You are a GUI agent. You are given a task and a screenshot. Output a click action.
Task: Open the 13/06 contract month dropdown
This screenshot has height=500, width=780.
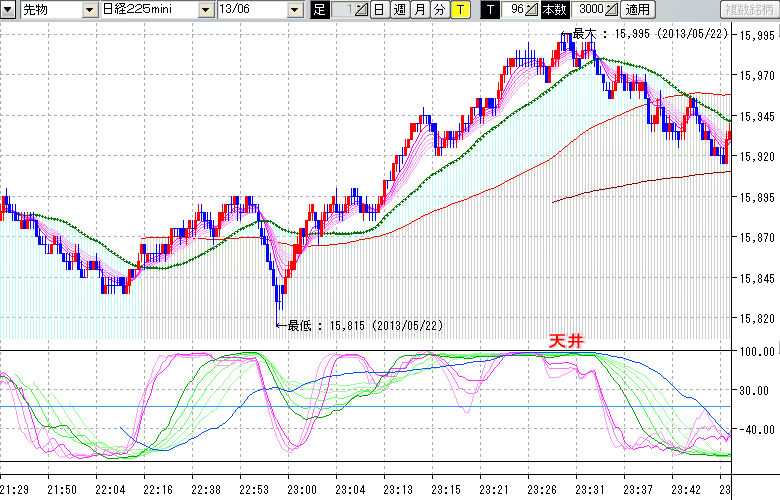click(294, 10)
